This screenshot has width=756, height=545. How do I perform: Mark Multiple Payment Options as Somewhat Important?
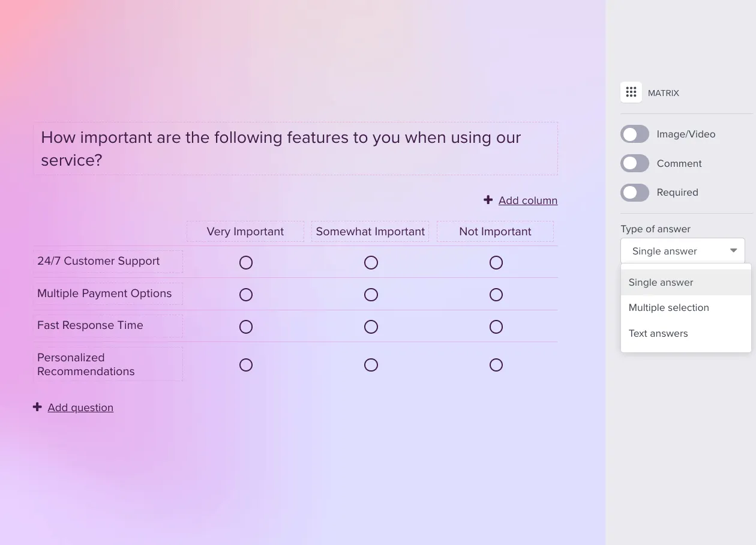tap(371, 295)
